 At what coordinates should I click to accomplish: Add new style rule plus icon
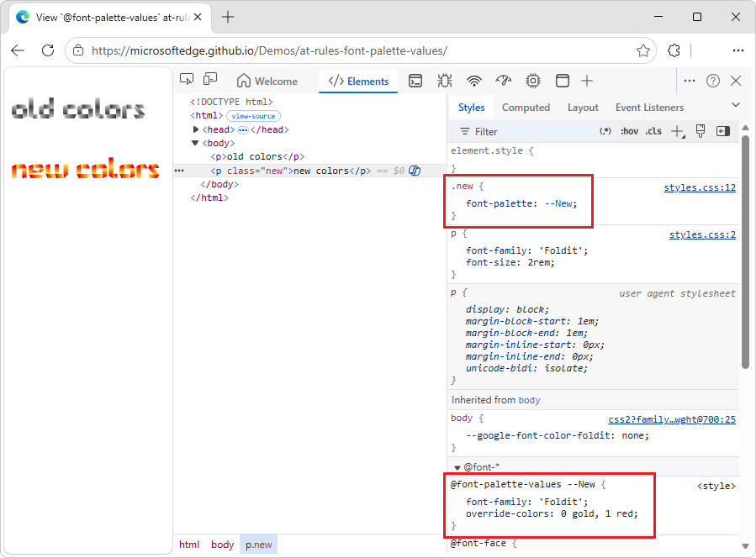pos(678,131)
